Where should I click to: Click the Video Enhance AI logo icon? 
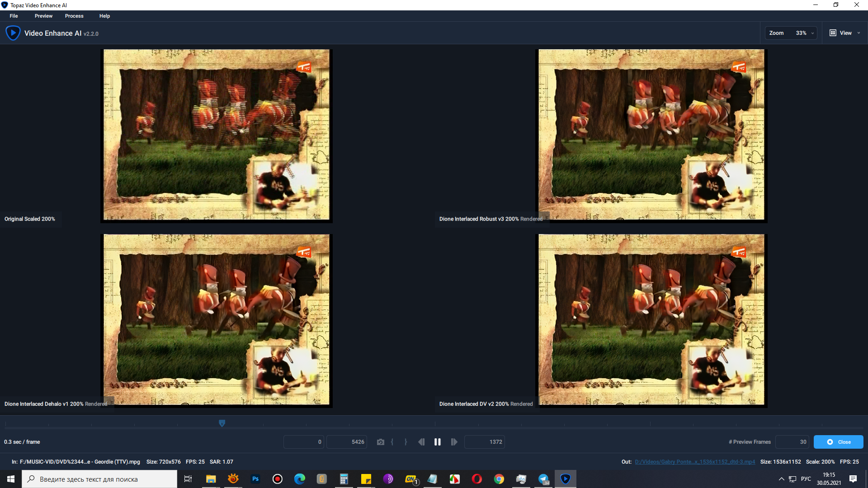13,33
